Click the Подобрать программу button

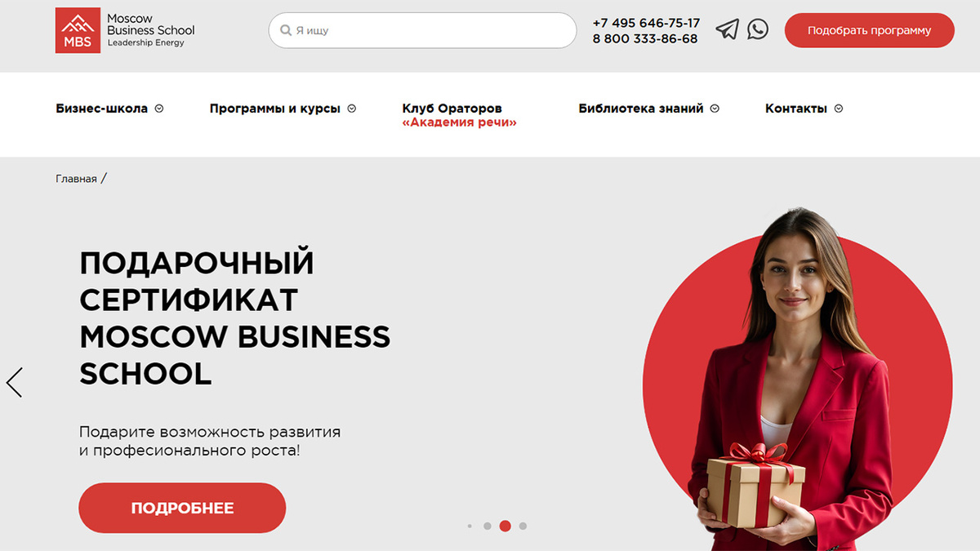pos(869,30)
